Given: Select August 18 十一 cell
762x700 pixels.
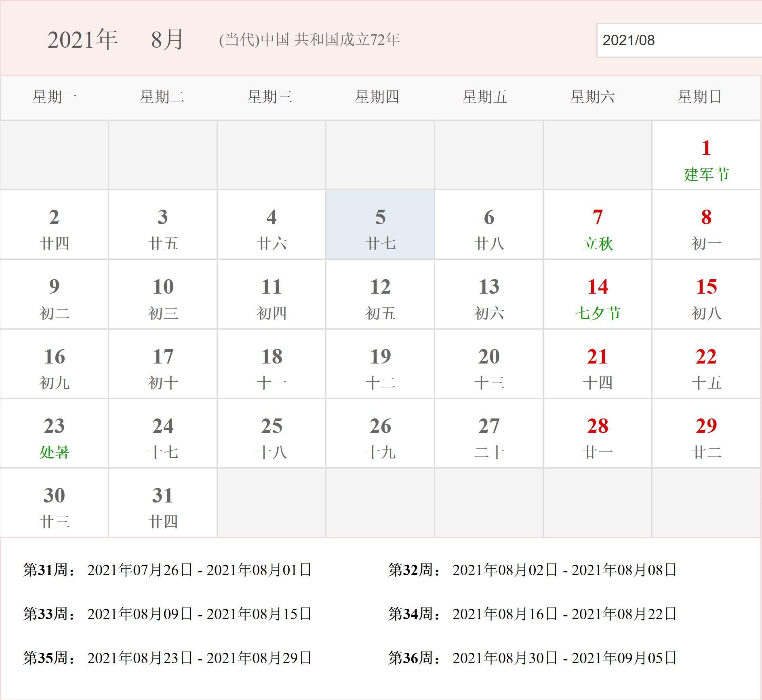Looking at the screenshot, I should coord(272,364).
